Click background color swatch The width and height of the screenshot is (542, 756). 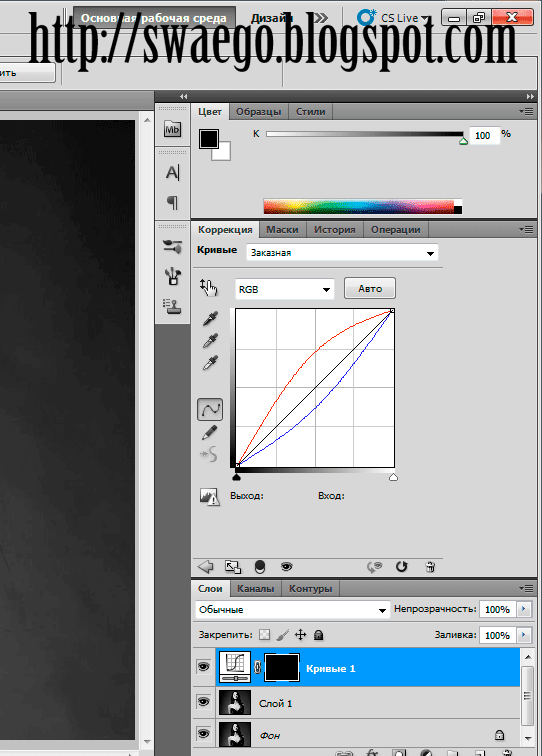tap(223, 153)
